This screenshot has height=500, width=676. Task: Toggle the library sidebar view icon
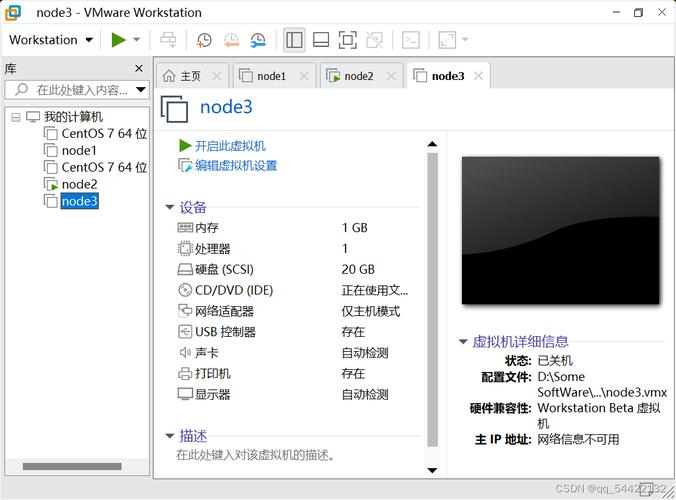[294, 40]
